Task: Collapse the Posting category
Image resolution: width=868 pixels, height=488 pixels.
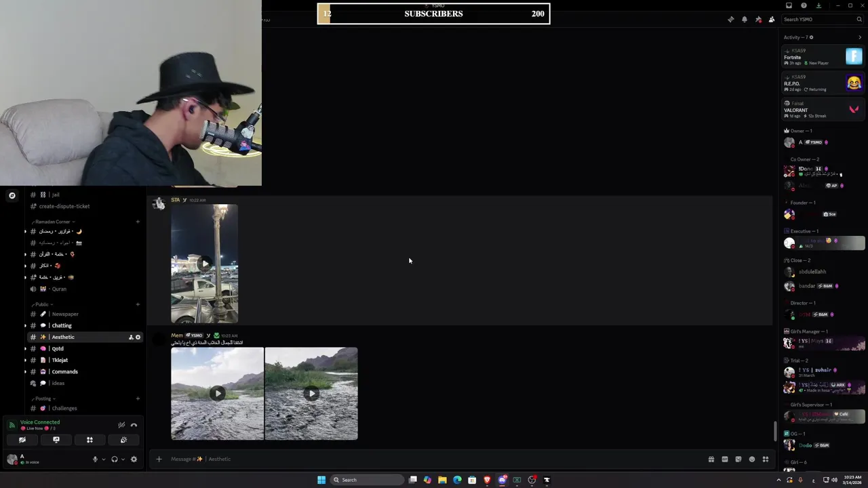Action: pyautogui.click(x=44, y=399)
